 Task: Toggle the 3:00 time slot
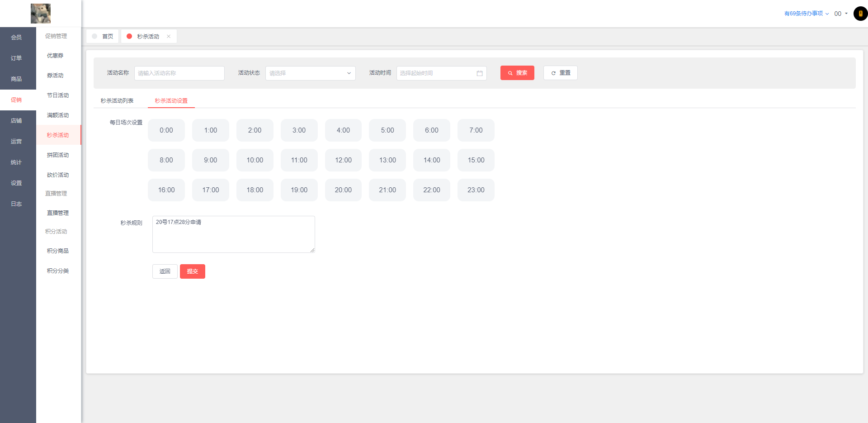pos(299,130)
